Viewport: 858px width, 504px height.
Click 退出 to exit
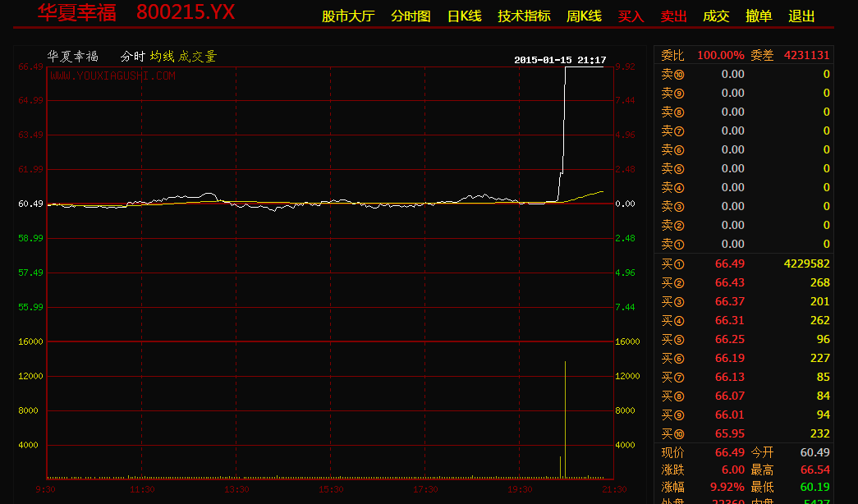(801, 16)
